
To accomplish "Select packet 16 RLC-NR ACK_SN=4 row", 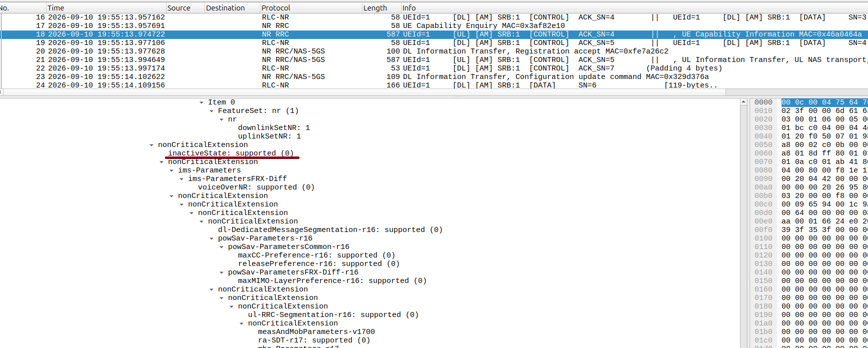I will [434, 17].
